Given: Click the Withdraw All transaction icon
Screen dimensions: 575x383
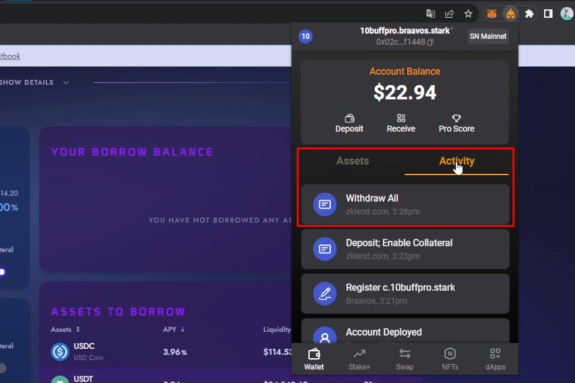Looking at the screenshot, I should 325,204.
